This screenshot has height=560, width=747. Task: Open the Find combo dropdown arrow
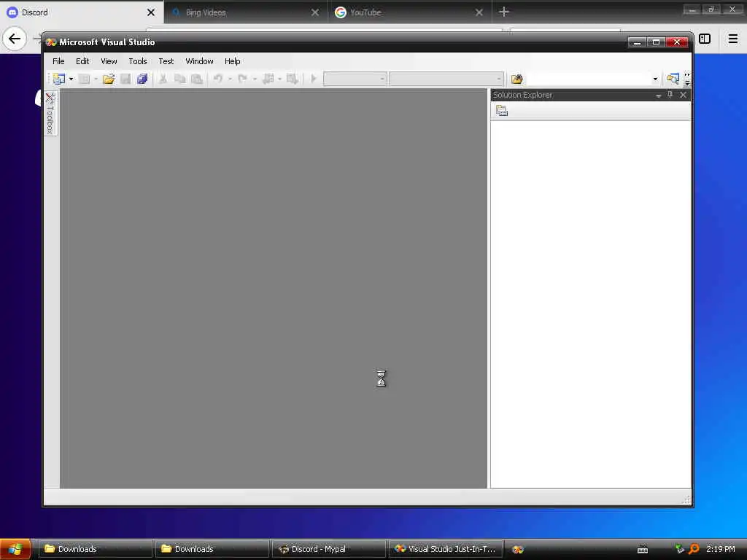click(x=656, y=79)
